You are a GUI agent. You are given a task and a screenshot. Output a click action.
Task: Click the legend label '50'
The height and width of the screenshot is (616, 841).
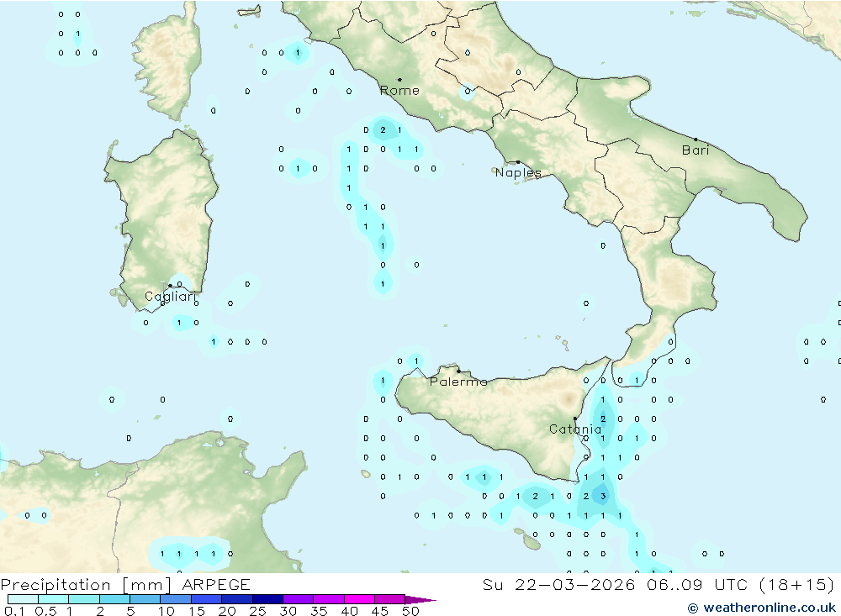pos(411,611)
